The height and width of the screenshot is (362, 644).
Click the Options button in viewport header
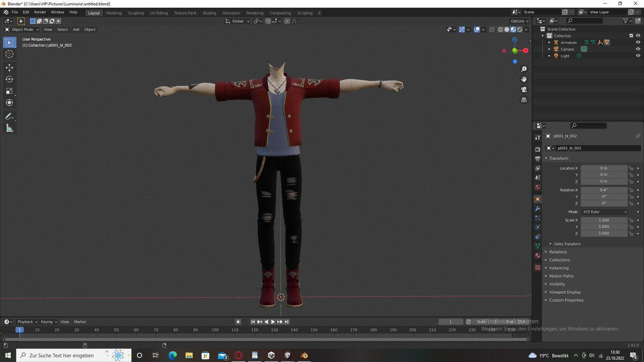(519, 21)
